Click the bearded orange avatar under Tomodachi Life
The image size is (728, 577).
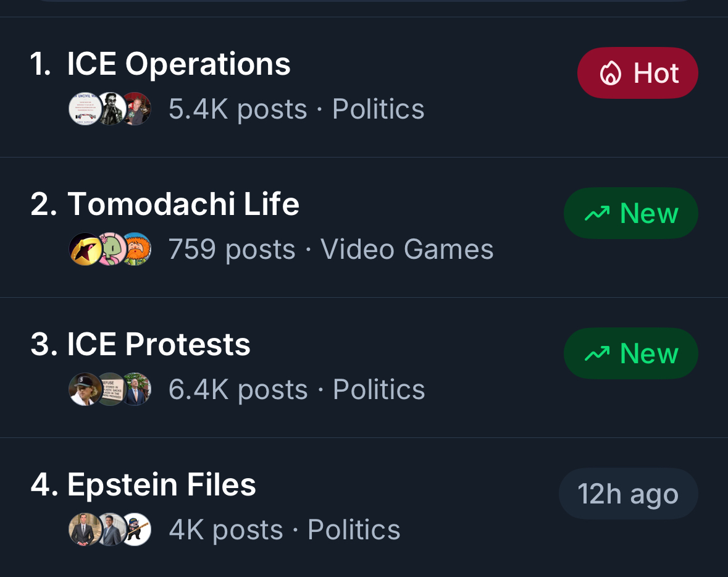(x=136, y=250)
